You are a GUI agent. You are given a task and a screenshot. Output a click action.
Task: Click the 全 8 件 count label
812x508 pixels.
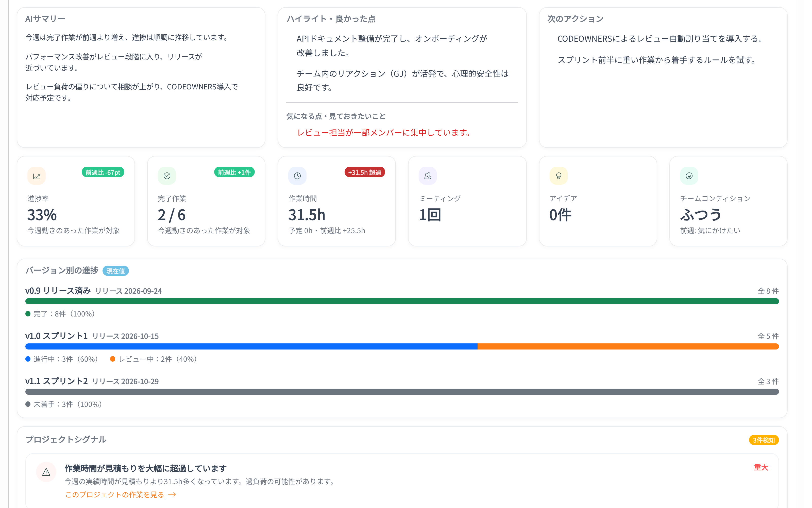coord(768,291)
